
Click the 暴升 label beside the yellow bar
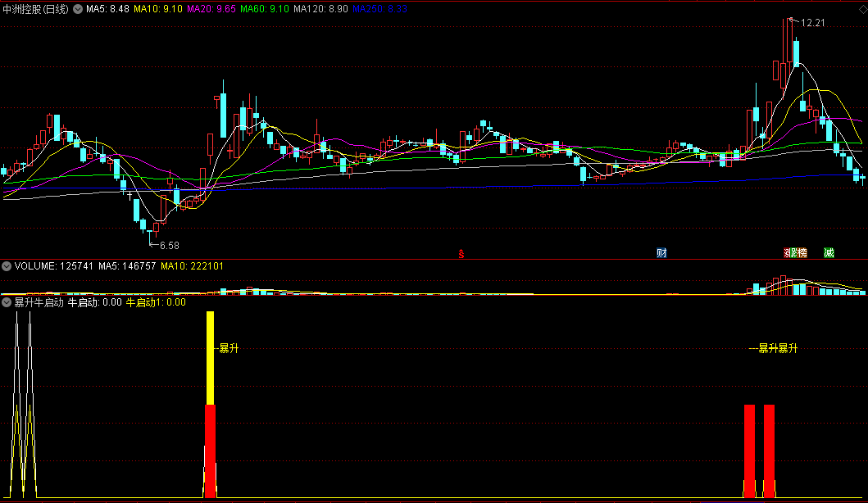229,348
